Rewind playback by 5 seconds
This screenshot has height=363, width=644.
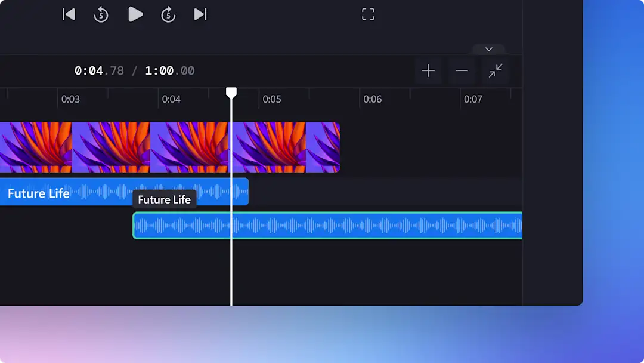click(101, 14)
